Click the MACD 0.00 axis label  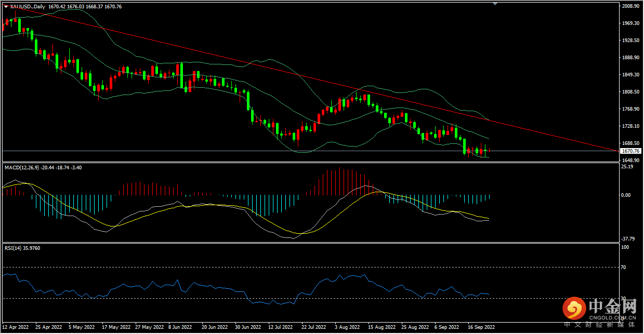626,195
